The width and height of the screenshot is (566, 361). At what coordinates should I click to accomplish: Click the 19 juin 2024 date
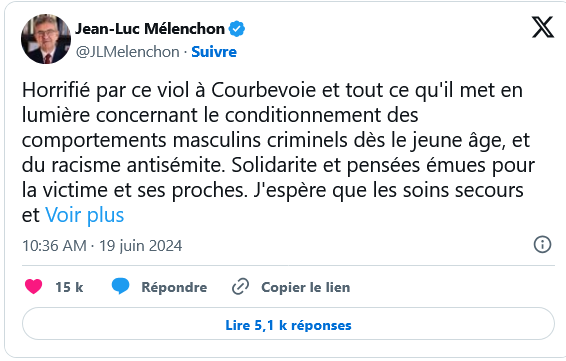coord(140,246)
